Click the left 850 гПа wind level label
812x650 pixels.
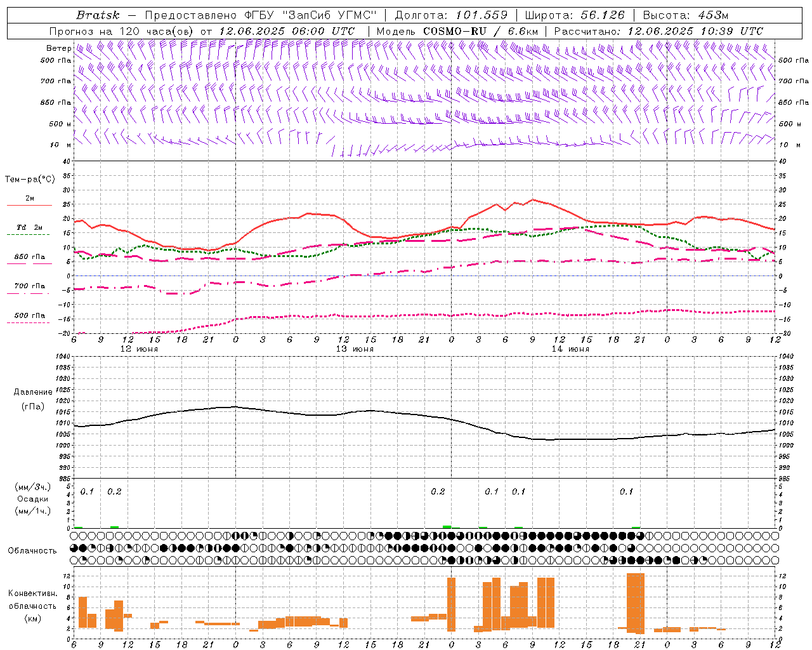[56, 102]
